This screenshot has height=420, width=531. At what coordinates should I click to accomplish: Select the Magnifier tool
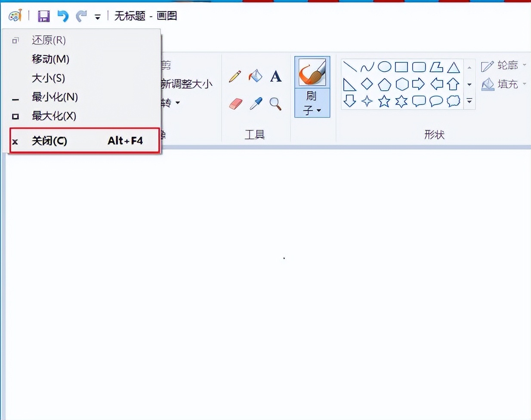coord(275,104)
